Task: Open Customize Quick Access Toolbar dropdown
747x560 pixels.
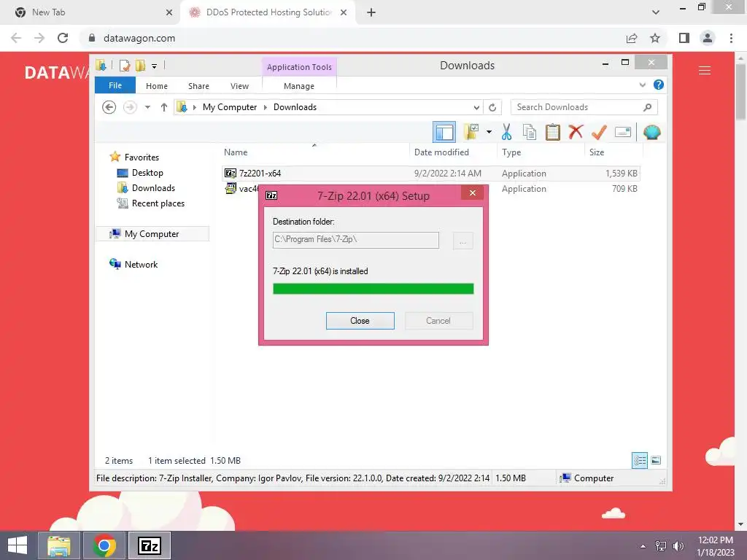Action: pos(155,66)
